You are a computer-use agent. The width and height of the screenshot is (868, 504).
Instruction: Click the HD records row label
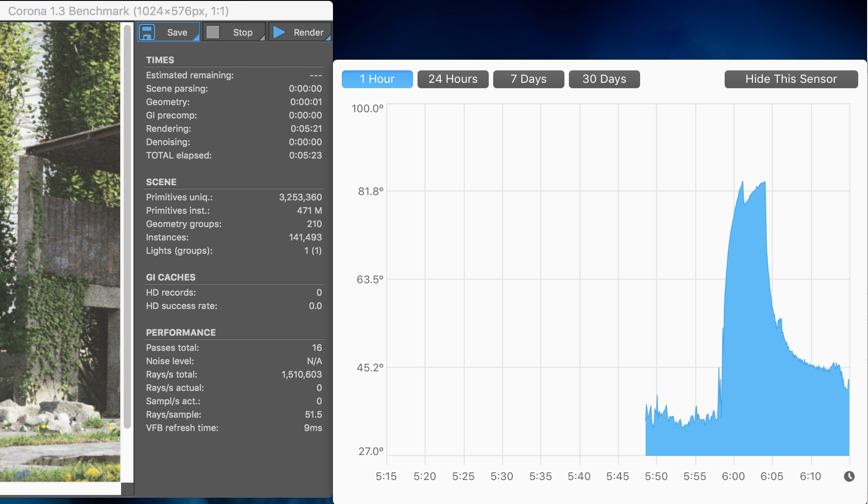coord(171,293)
